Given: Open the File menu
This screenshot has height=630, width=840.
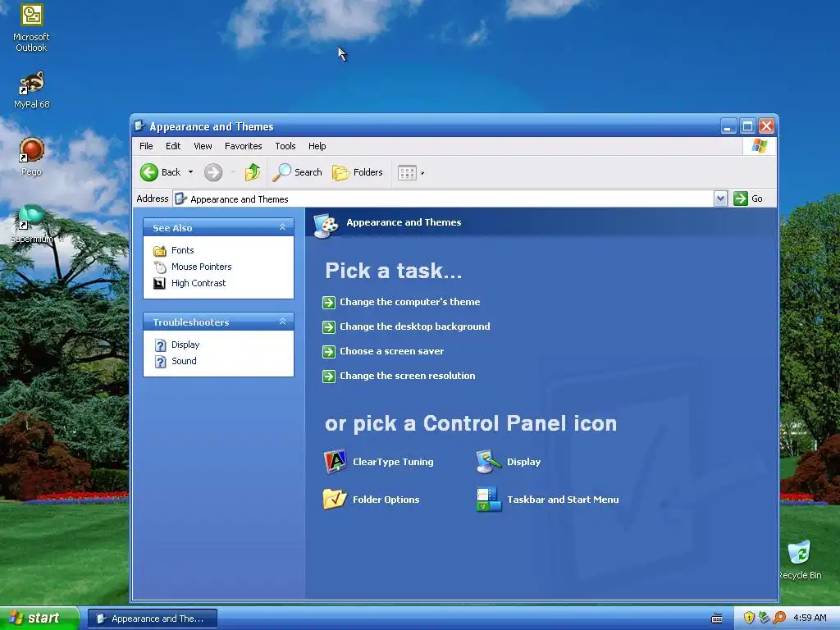Looking at the screenshot, I should point(146,146).
